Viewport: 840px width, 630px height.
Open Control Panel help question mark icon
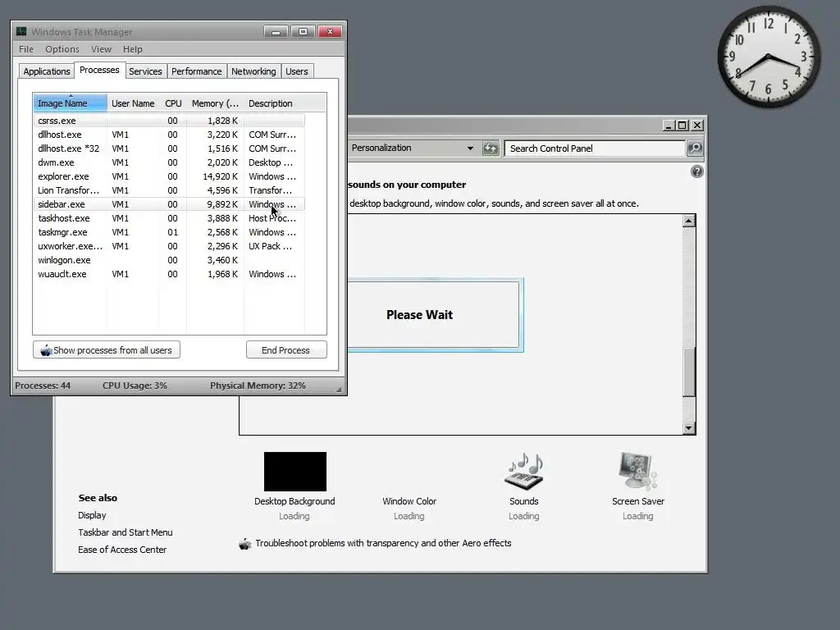tap(697, 171)
